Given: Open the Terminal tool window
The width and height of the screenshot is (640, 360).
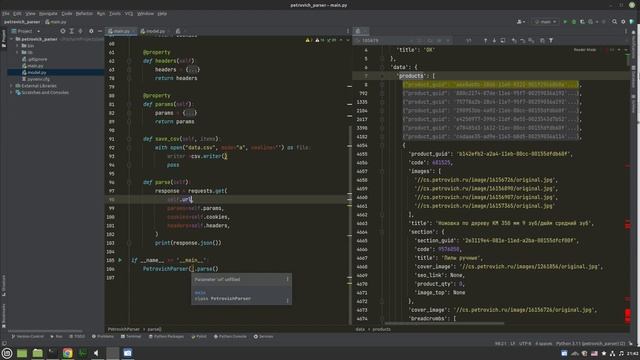Looking at the screenshot, I should click(131, 337).
